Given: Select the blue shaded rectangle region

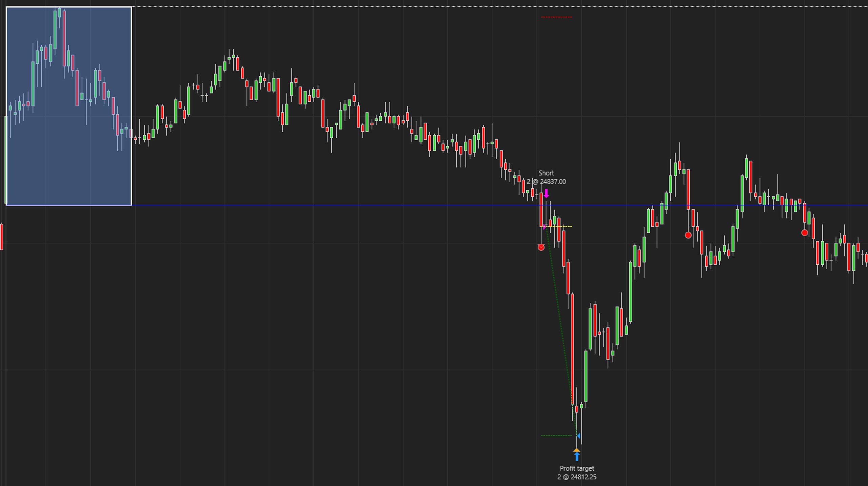Looking at the screenshot, I should point(69,106).
